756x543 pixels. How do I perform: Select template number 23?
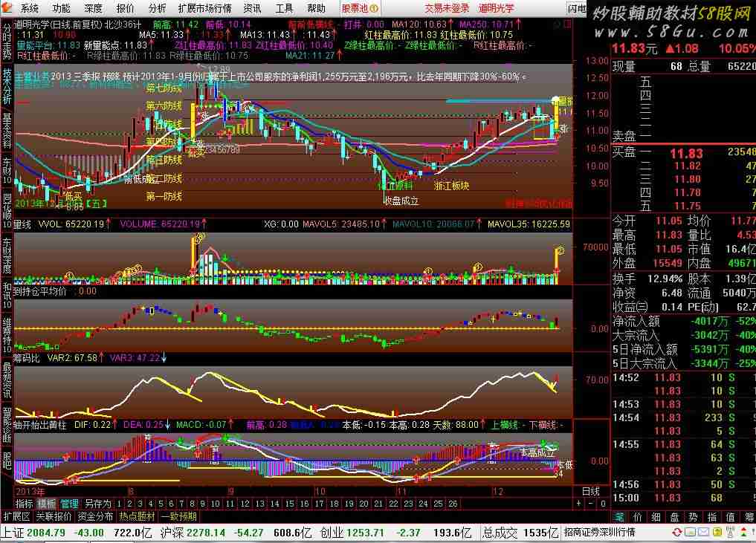click(x=408, y=504)
